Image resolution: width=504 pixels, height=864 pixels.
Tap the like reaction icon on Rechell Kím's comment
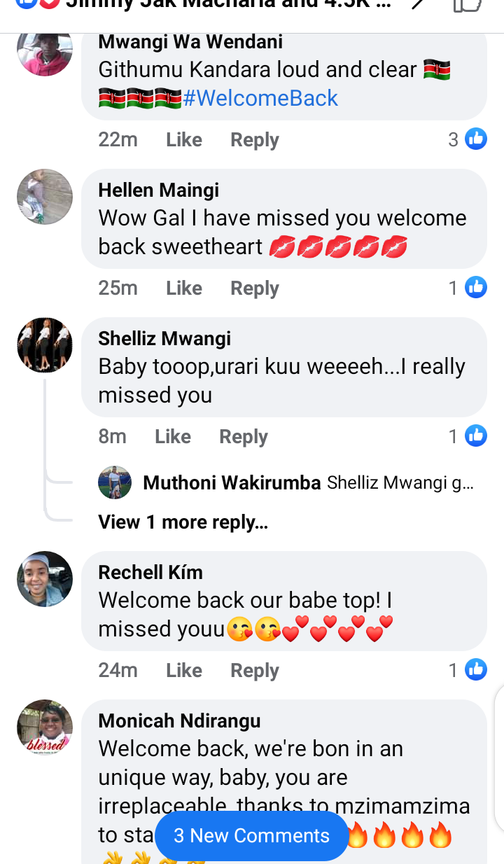coord(476,669)
